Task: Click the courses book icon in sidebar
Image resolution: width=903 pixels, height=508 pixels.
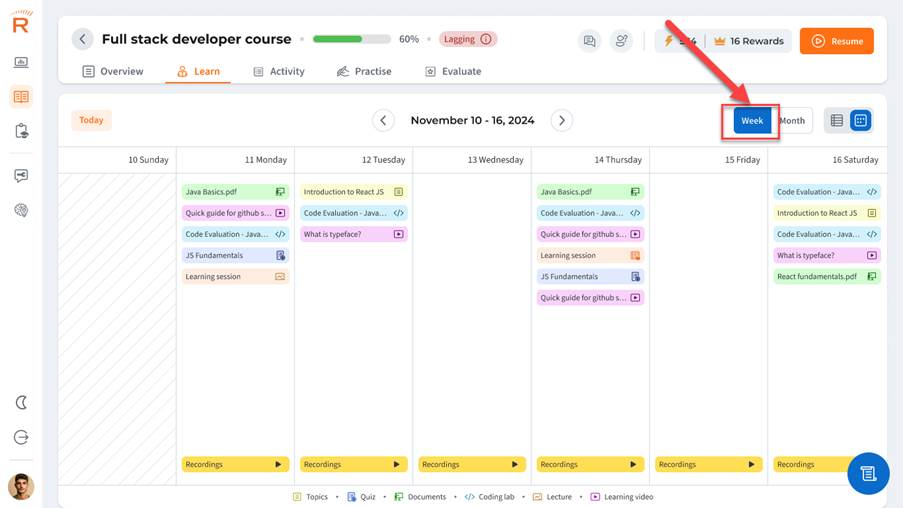Action: (21, 97)
